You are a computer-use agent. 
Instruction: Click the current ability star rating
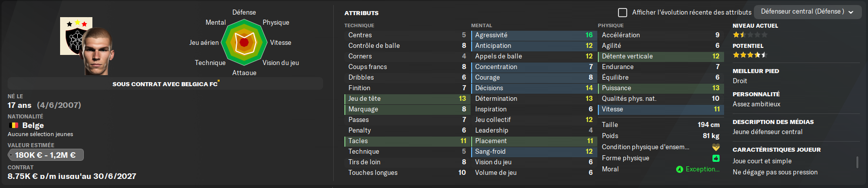[x=750, y=35]
